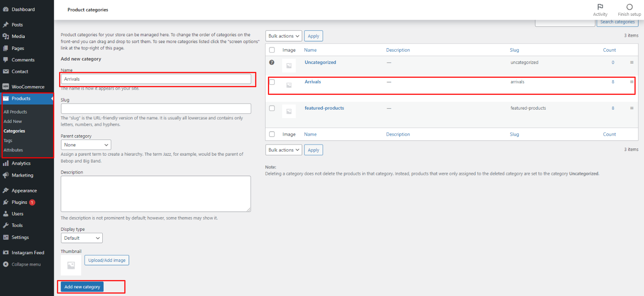Check the Arrivals category checkbox

pos(272,82)
